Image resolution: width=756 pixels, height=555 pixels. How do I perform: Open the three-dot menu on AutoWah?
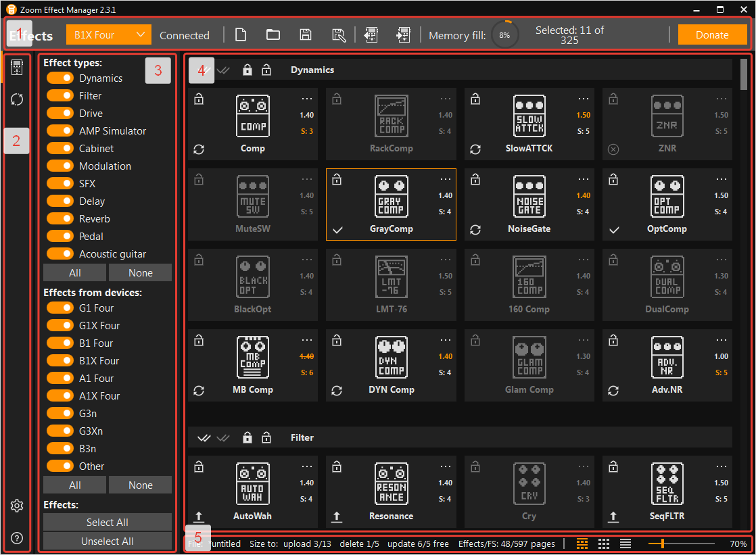307,466
